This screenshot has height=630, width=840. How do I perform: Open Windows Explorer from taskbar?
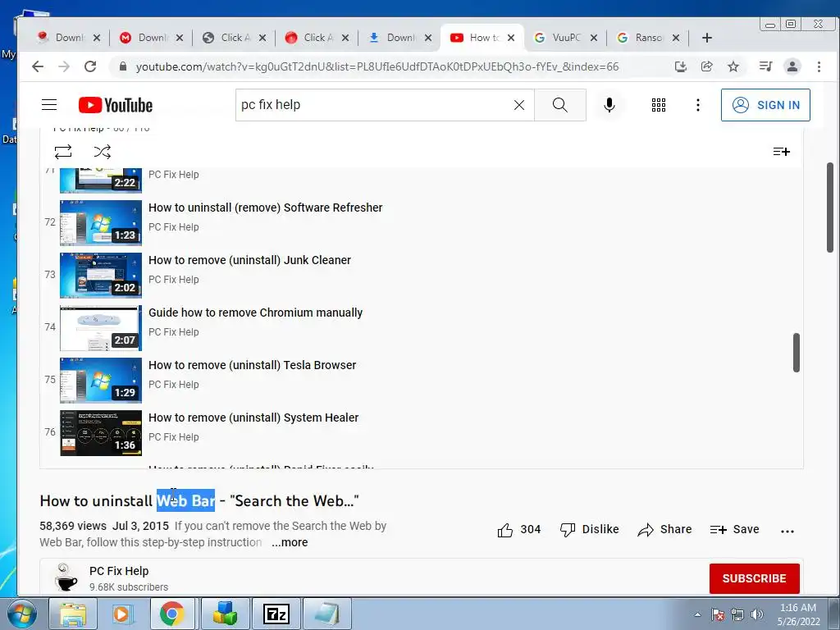(73, 614)
